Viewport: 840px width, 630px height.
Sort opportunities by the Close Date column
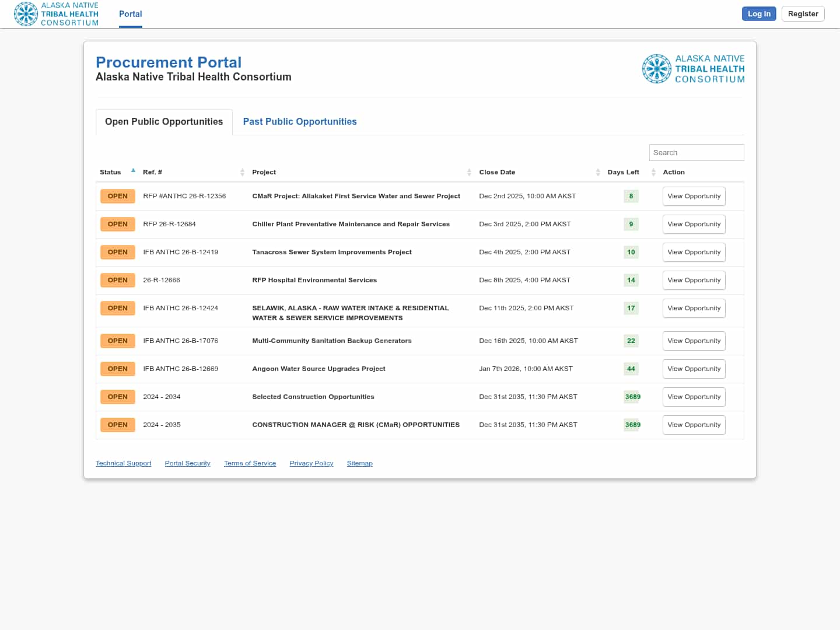point(598,172)
